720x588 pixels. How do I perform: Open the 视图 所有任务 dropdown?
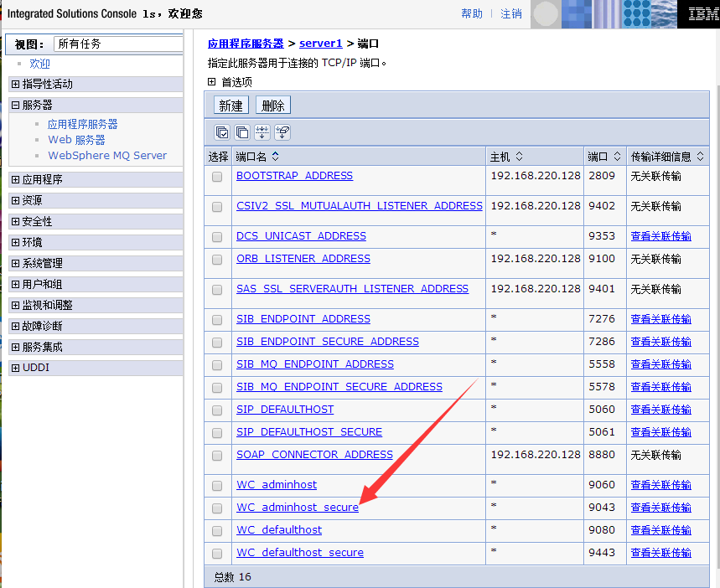click(118, 44)
